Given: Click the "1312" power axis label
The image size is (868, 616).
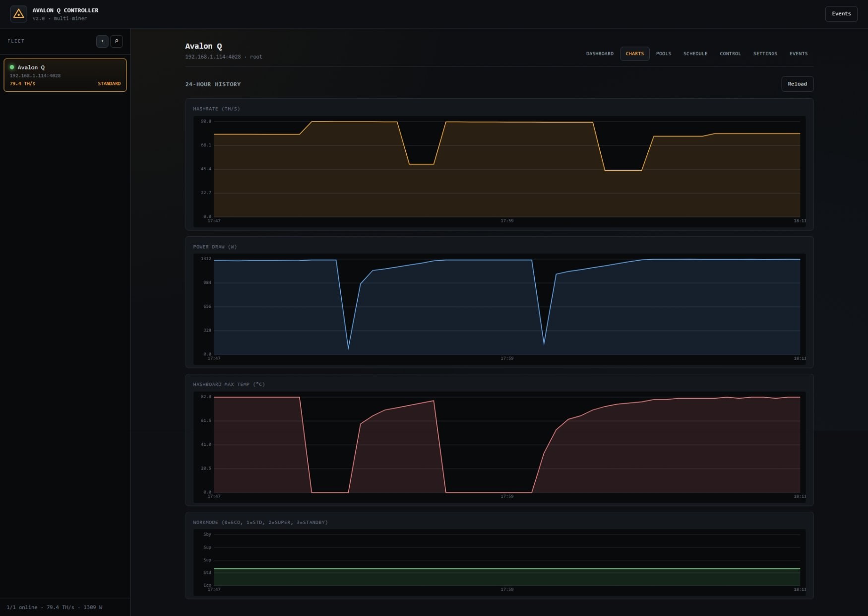Looking at the screenshot, I should 206,259.
